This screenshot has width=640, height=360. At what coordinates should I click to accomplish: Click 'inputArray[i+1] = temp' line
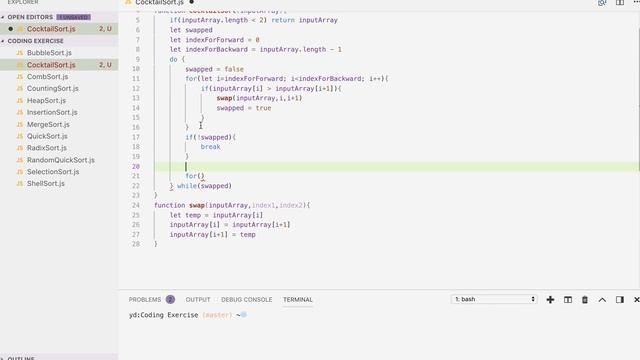(213, 235)
